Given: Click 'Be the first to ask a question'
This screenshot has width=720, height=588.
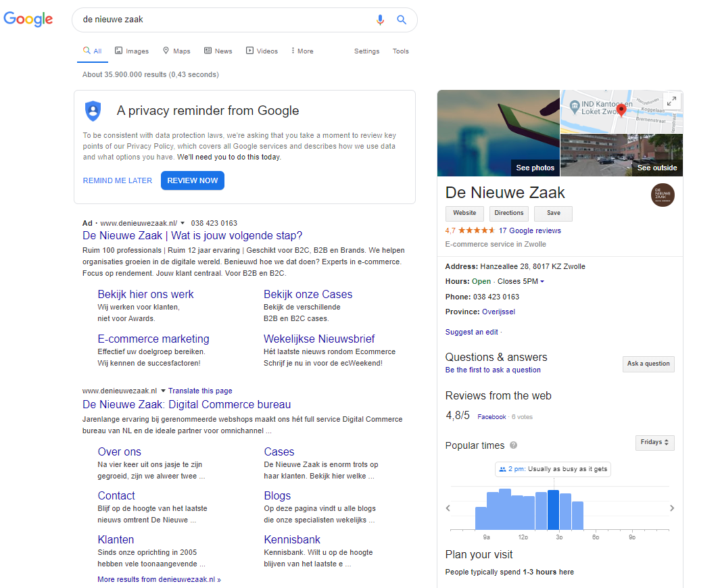Looking at the screenshot, I should click(493, 370).
